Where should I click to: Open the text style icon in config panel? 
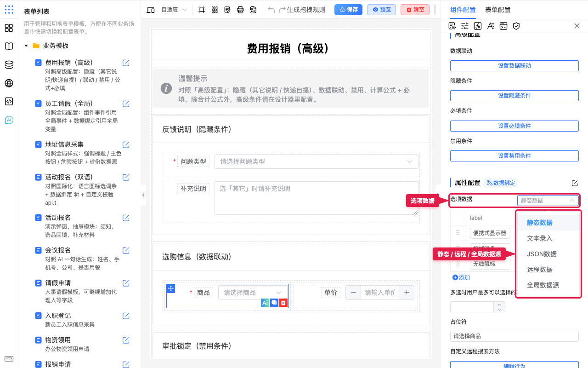point(491,26)
